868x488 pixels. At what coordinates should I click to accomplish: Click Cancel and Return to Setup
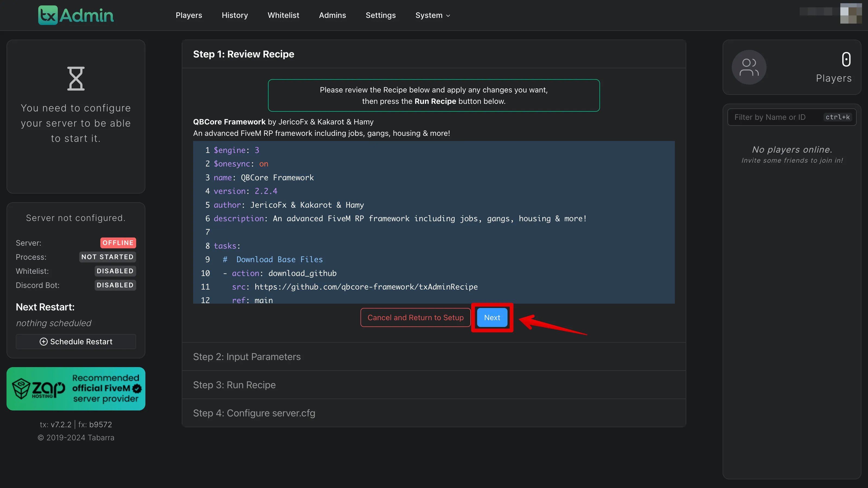416,317
